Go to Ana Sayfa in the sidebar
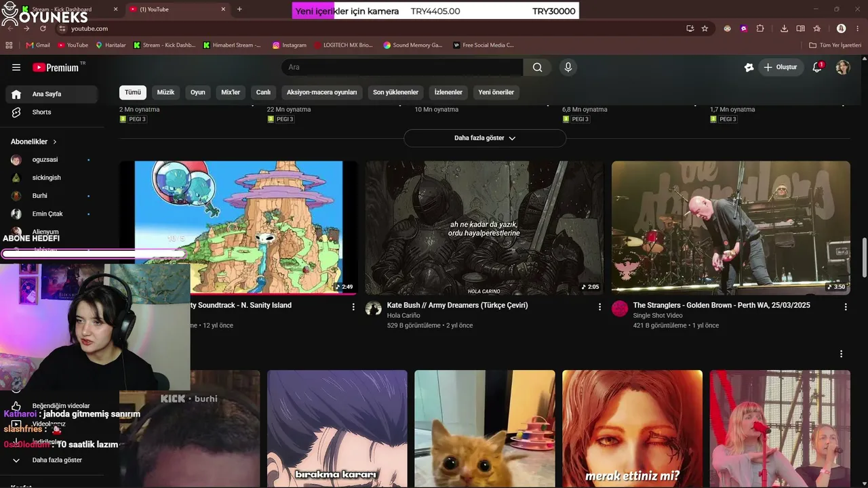Image resolution: width=868 pixels, height=488 pixels. (52, 94)
